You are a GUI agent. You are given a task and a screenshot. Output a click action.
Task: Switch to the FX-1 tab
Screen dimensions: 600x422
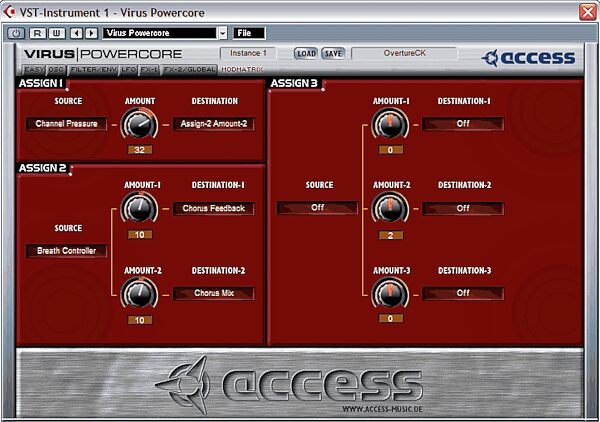pyautogui.click(x=149, y=70)
